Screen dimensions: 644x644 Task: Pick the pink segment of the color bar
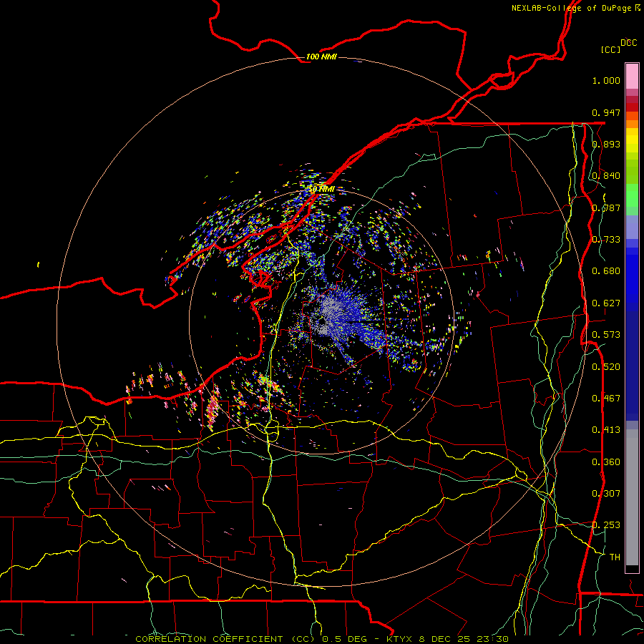[632, 76]
